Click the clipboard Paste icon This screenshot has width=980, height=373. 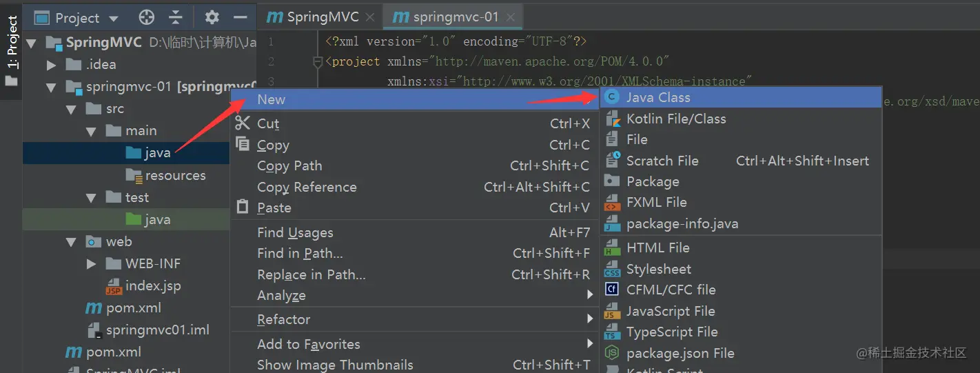[x=243, y=206]
